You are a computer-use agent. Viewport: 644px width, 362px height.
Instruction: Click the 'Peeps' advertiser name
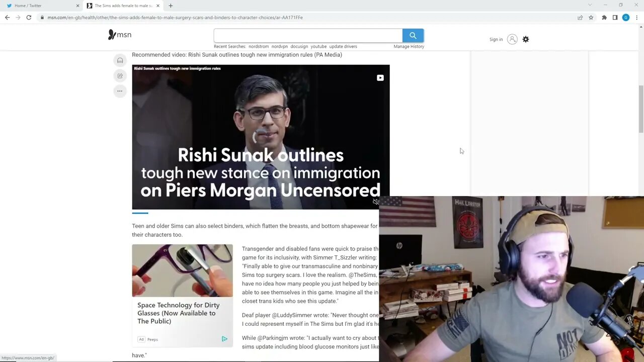click(152, 339)
